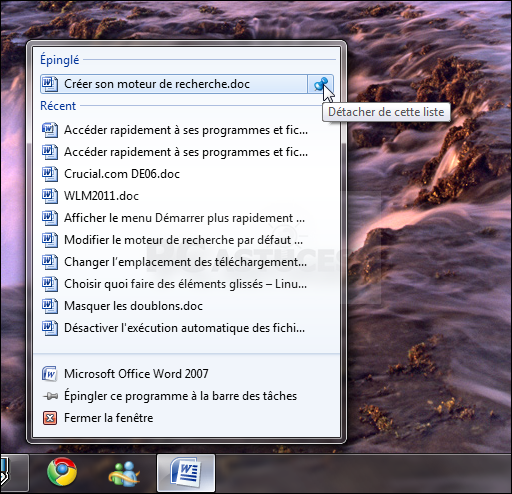
Task: Click Word icon beside Crucial.com DE06.doc
Action: click(50, 174)
